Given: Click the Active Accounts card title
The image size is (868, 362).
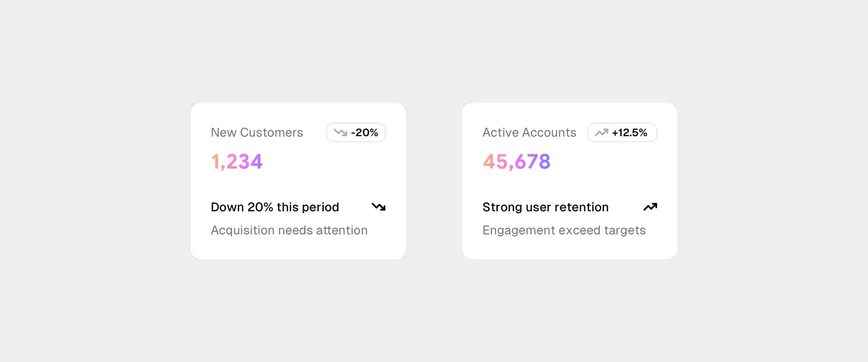Looking at the screenshot, I should pyautogui.click(x=529, y=133).
